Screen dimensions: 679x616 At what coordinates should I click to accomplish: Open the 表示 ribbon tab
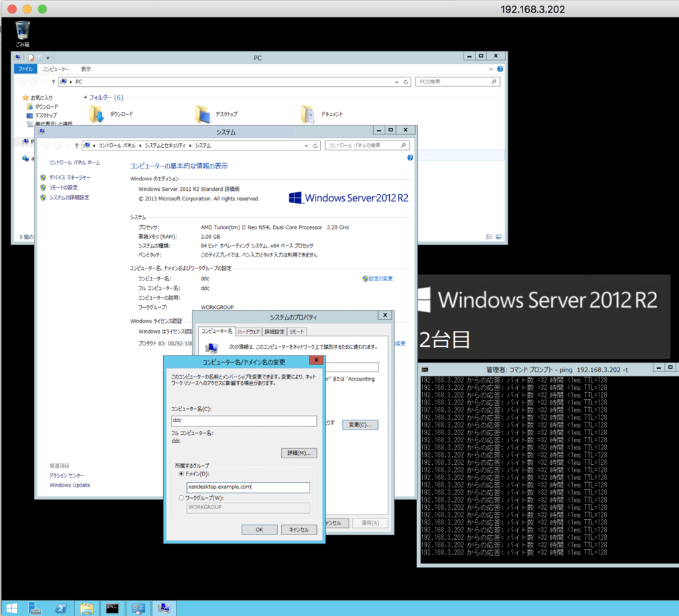click(86, 69)
